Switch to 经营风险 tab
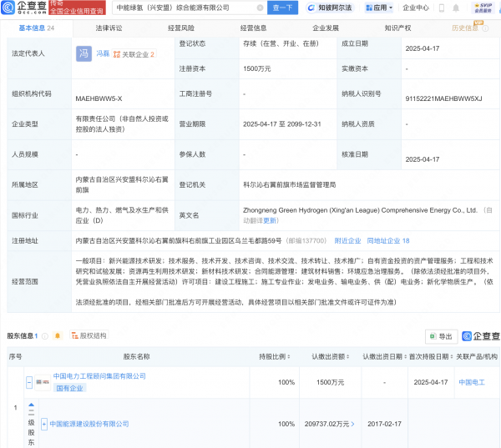The width and height of the screenshot is (501, 448). [181, 28]
